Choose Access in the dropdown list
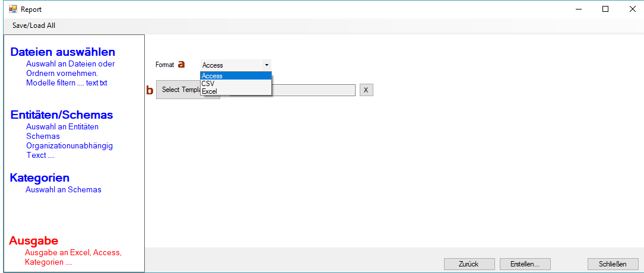 (x=236, y=75)
